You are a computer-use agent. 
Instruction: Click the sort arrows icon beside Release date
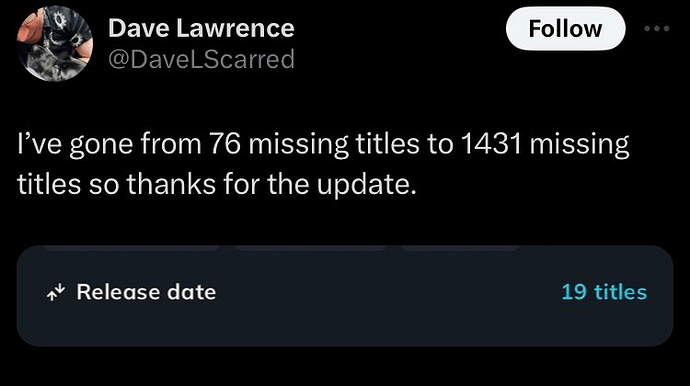pyautogui.click(x=56, y=292)
